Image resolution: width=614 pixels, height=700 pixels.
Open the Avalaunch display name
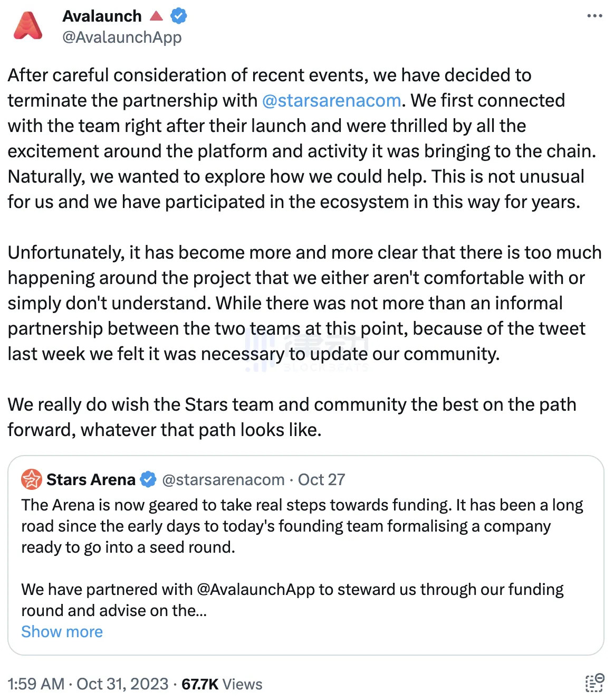(102, 16)
